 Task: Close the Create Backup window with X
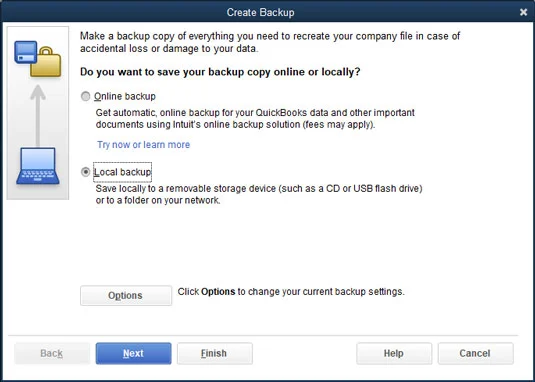point(523,12)
